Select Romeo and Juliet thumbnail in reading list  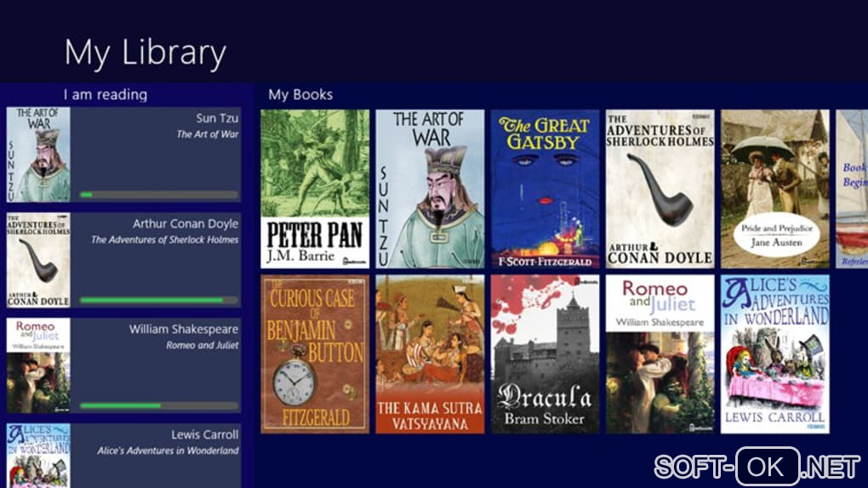(38, 366)
